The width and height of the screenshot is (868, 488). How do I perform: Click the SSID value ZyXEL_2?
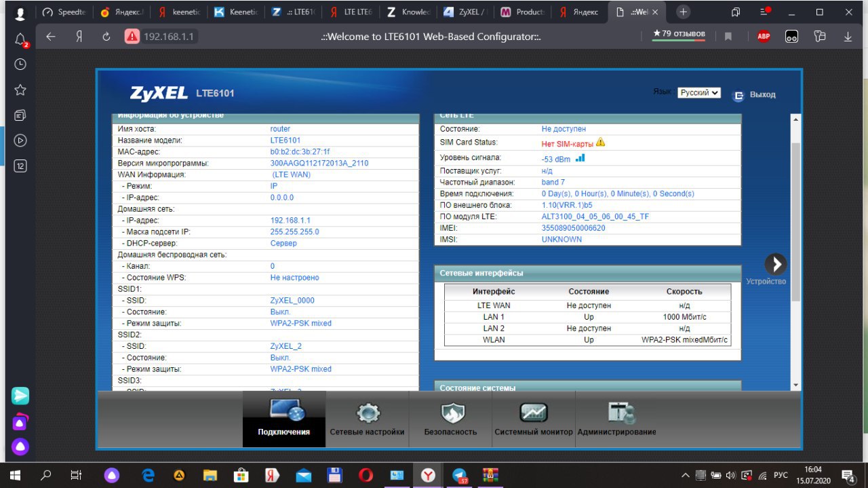pyautogui.click(x=285, y=346)
